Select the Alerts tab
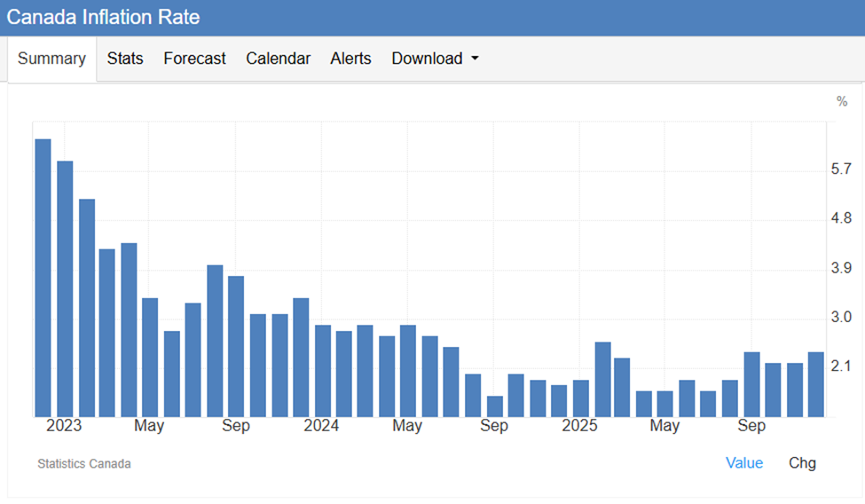This screenshot has height=504, width=865. pos(350,59)
